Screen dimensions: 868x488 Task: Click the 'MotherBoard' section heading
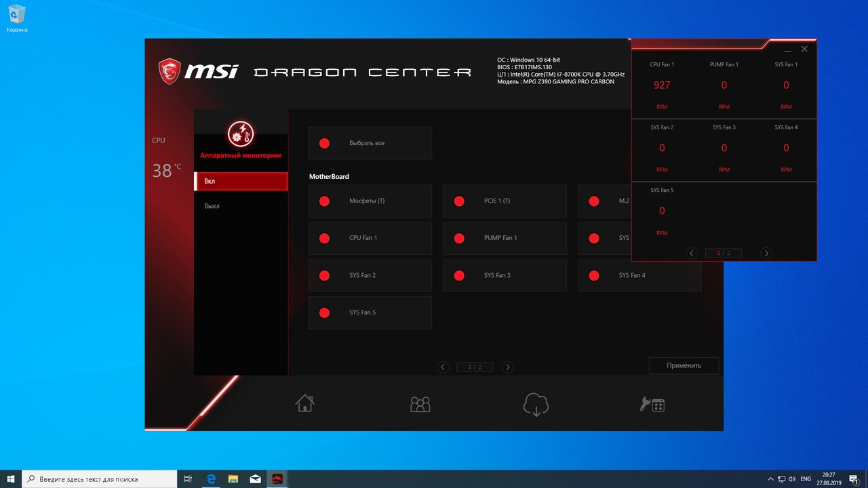329,176
